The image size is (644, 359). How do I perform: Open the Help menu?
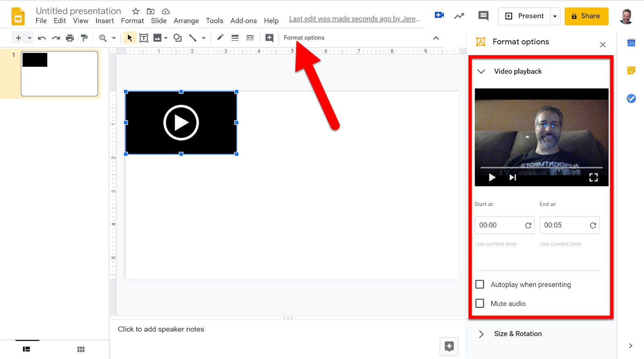pos(271,21)
